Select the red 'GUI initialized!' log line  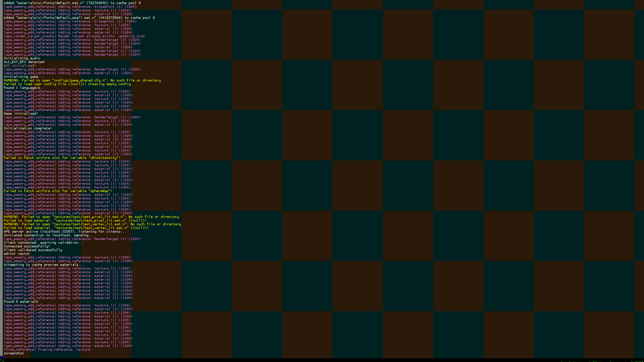(x=19, y=66)
